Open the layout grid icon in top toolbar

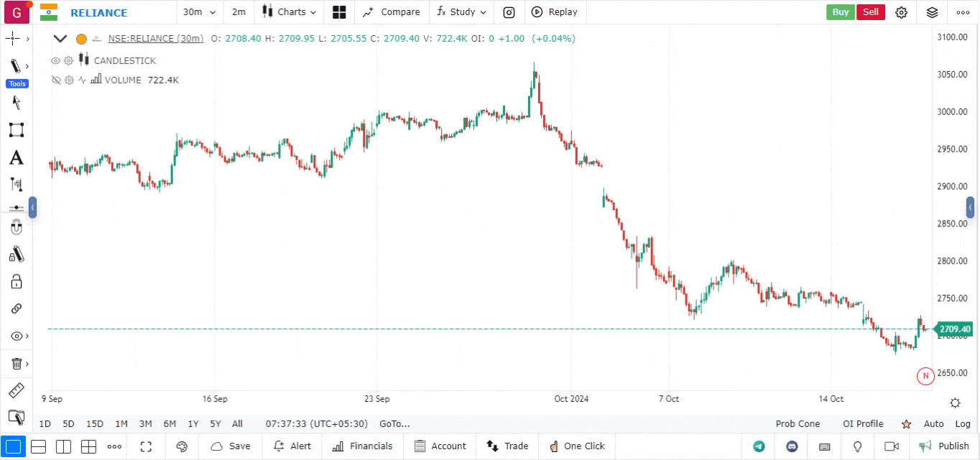[339, 12]
